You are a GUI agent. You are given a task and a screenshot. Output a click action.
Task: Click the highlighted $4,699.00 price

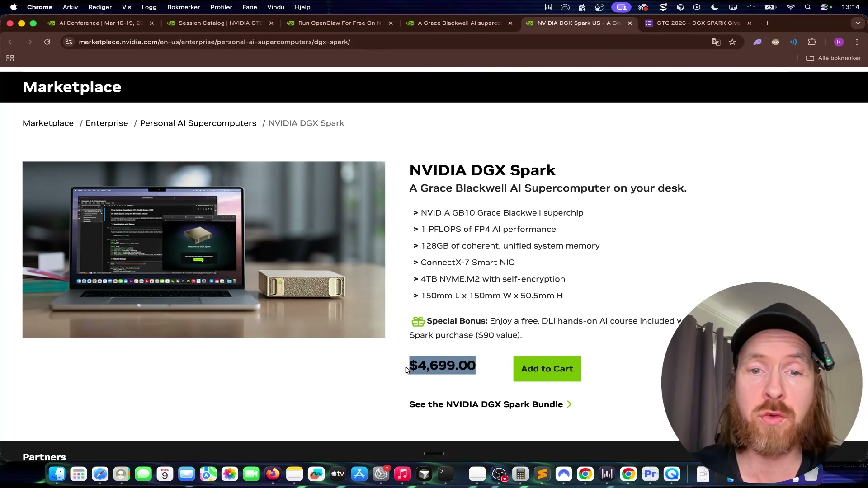(442, 366)
